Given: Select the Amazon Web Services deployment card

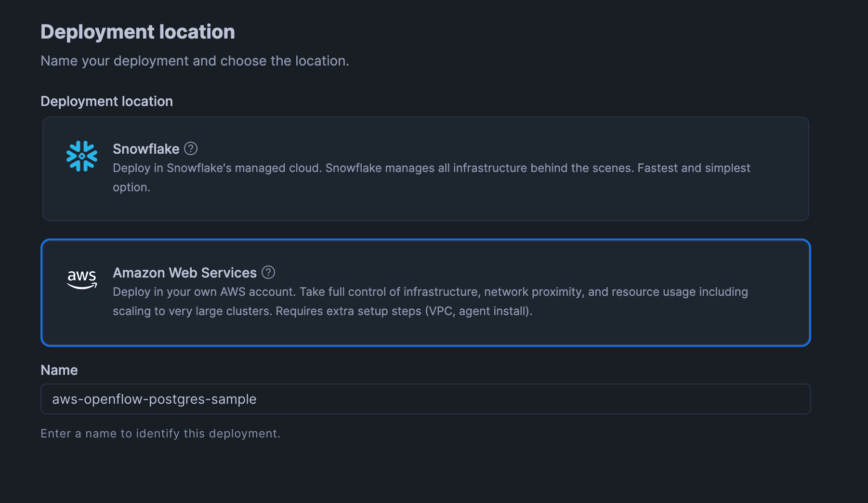Looking at the screenshot, I should point(425,292).
